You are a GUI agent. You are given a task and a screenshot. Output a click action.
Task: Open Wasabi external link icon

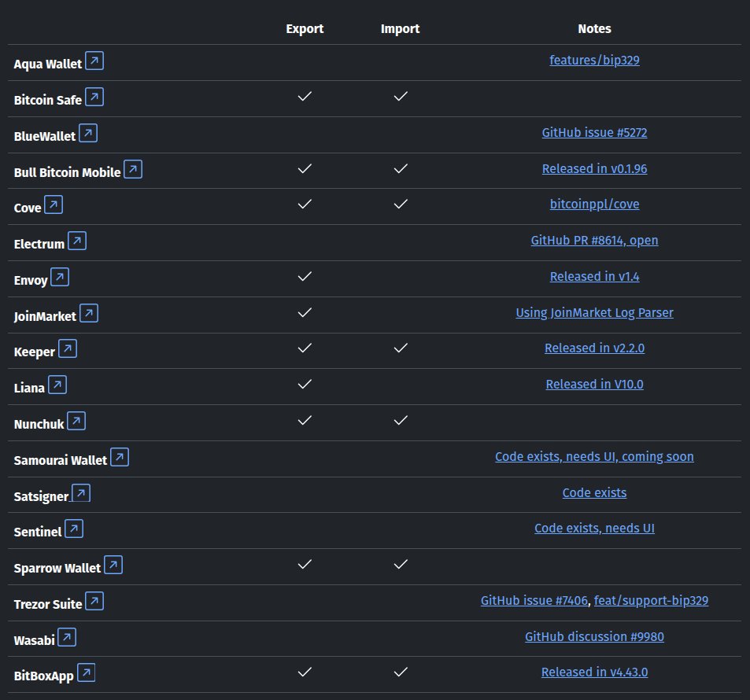click(67, 637)
